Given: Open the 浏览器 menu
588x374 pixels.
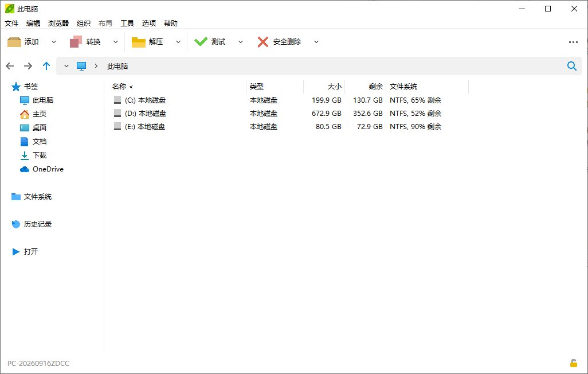Looking at the screenshot, I should point(58,24).
